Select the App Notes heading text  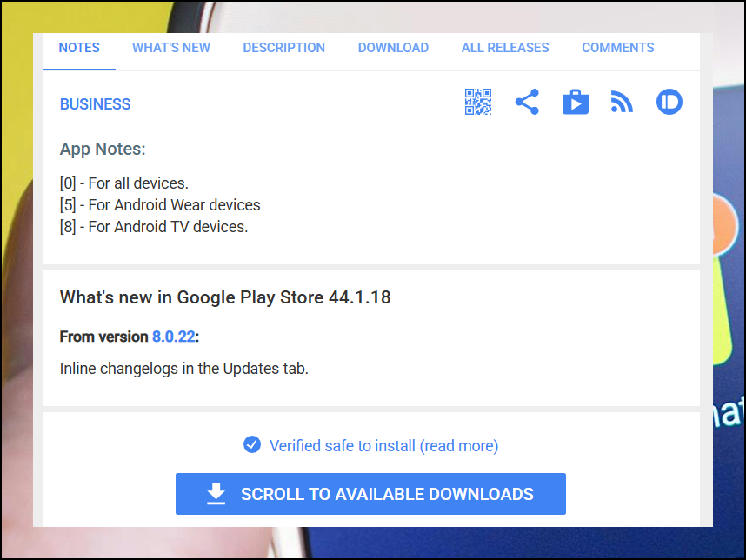(103, 149)
